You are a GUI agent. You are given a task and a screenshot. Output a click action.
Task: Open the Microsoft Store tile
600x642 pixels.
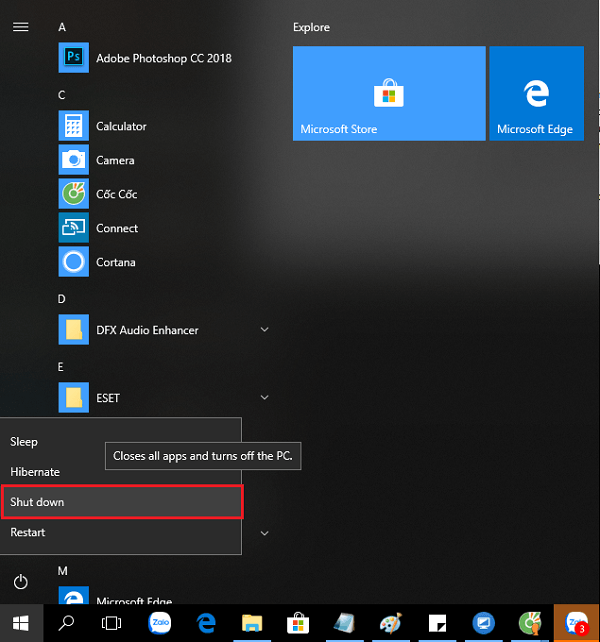pos(389,93)
